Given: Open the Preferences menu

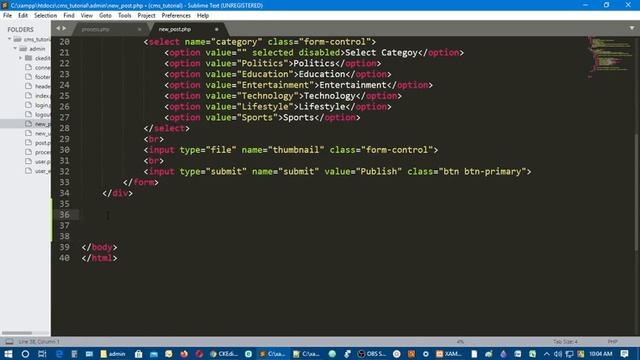Looking at the screenshot, I should 176,16.
